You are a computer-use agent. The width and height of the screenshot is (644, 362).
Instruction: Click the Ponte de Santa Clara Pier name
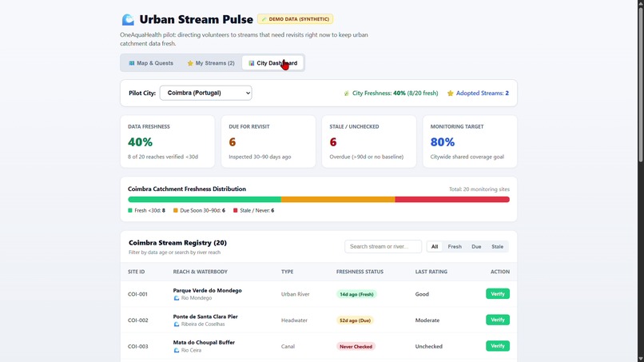pyautogui.click(x=205, y=316)
